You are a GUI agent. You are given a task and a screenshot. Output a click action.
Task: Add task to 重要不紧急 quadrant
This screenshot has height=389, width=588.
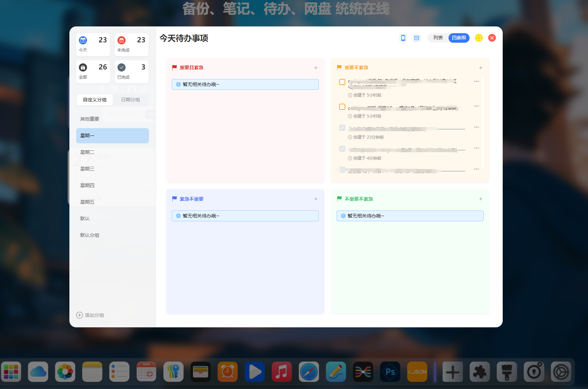(x=481, y=68)
